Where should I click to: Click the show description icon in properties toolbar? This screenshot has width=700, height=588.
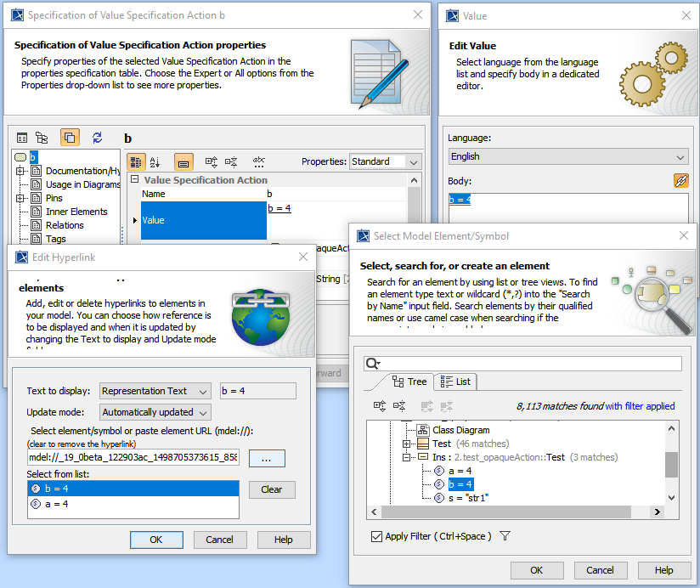point(183,161)
